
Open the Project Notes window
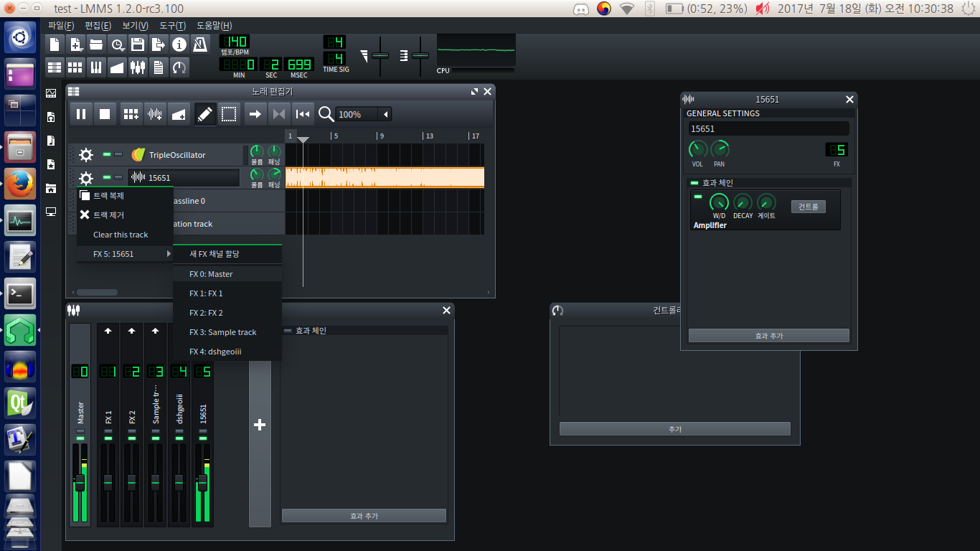point(159,67)
